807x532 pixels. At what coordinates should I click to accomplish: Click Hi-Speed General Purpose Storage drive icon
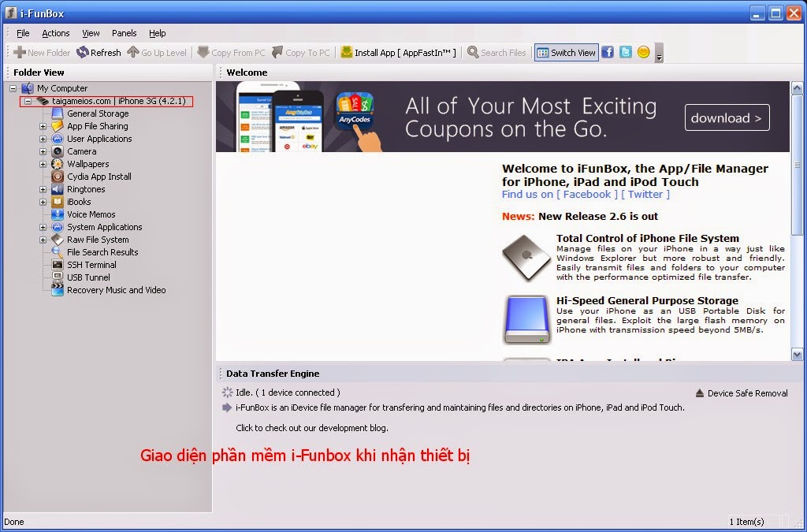pyautogui.click(x=526, y=319)
